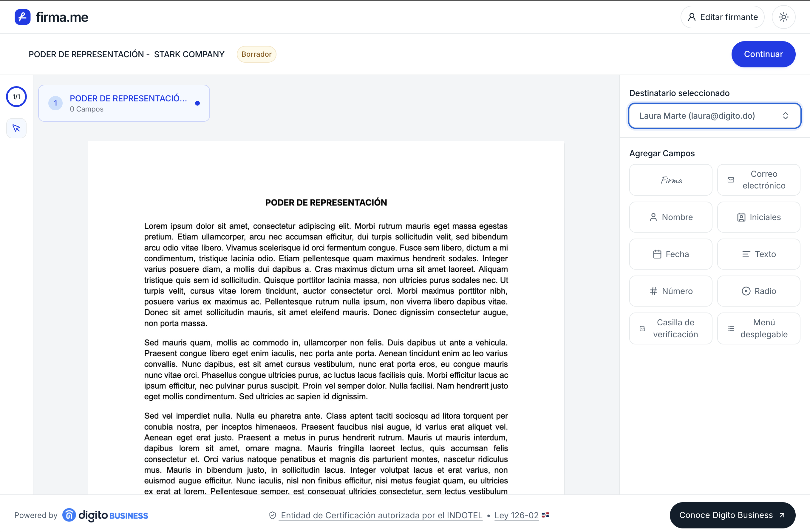Image resolution: width=810 pixels, height=532 pixels.
Task: Add a Firma signature field
Action: pyautogui.click(x=670, y=180)
